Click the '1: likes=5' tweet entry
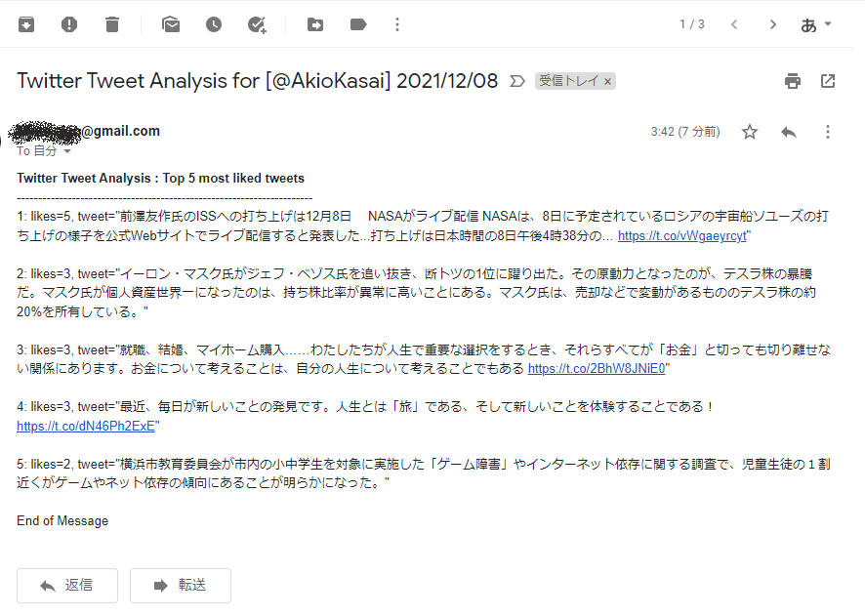 click(423, 226)
